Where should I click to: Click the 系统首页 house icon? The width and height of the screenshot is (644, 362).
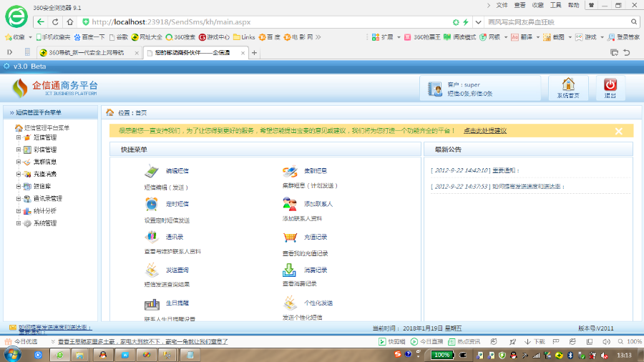(x=568, y=84)
